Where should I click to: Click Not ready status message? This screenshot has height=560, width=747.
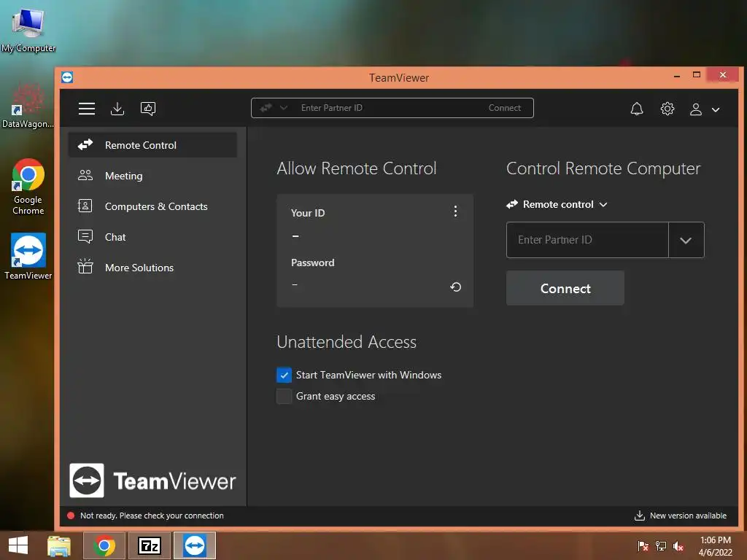click(x=152, y=516)
